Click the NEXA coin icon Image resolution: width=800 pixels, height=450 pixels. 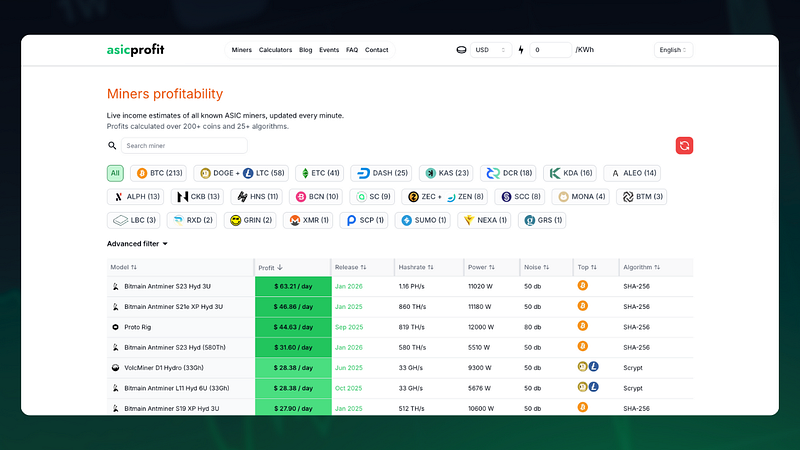(x=469, y=220)
